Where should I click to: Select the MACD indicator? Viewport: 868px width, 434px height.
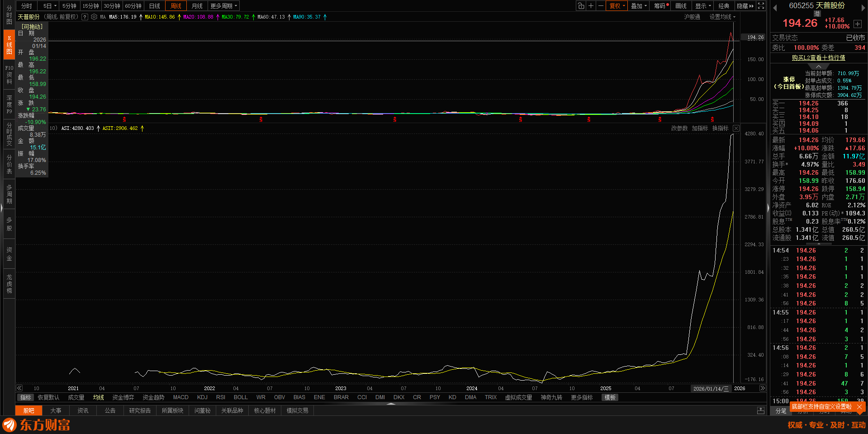click(180, 397)
